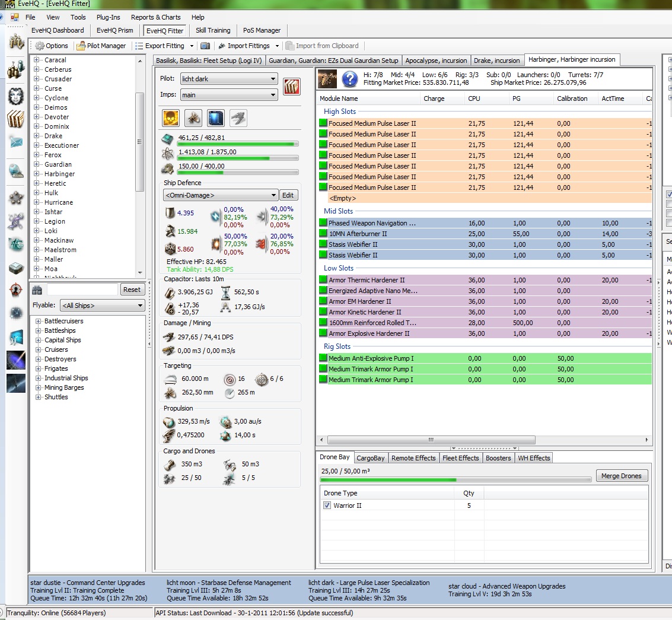The width and height of the screenshot is (672, 620).
Task: Click the ship tree vertical scrollbar
Action: (140, 141)
